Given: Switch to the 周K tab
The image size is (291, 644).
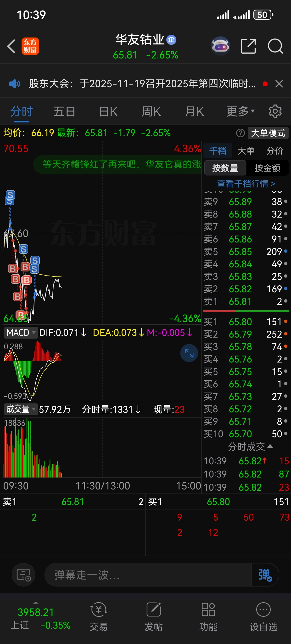Looking at the screenshot, I should coord(151,111).
